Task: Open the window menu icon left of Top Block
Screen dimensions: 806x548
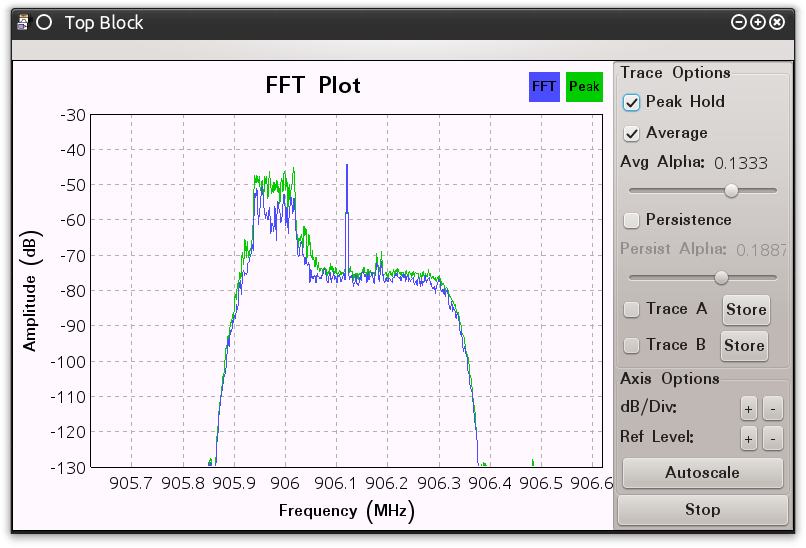Action: [x=44, y=22]
